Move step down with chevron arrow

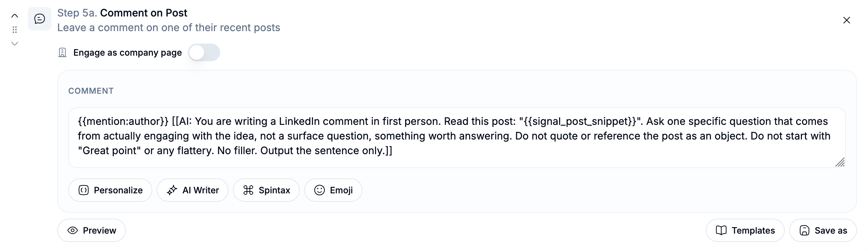pos(15,44)
